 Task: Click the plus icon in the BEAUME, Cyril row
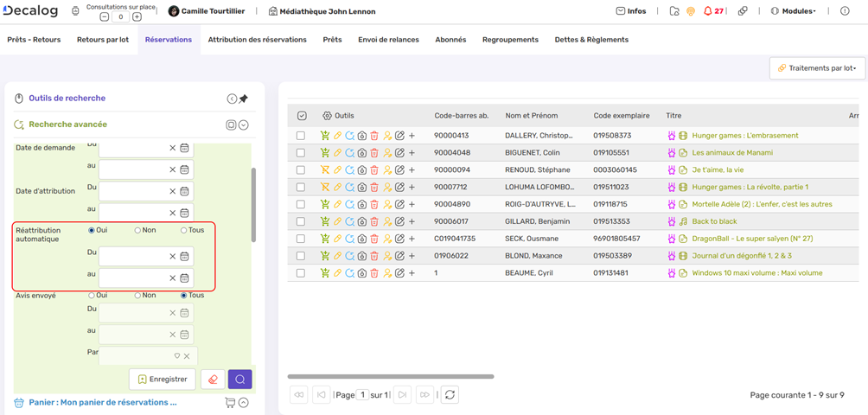coord(412,273)
